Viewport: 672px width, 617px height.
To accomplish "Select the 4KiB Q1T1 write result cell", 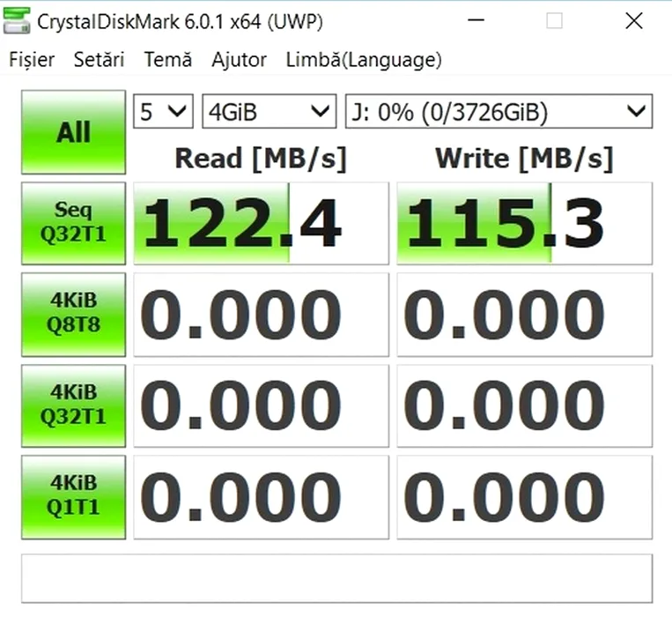I will coord(524,497).
